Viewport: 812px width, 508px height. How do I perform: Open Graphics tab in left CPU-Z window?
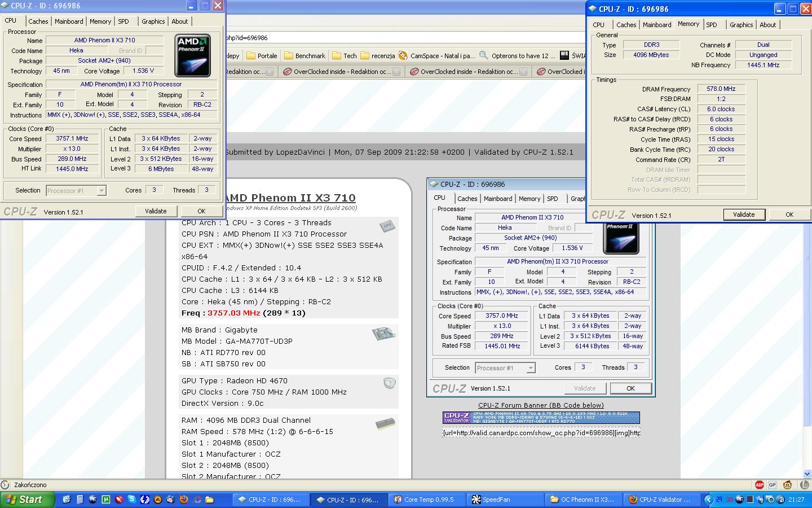click(x=153, y=21)
